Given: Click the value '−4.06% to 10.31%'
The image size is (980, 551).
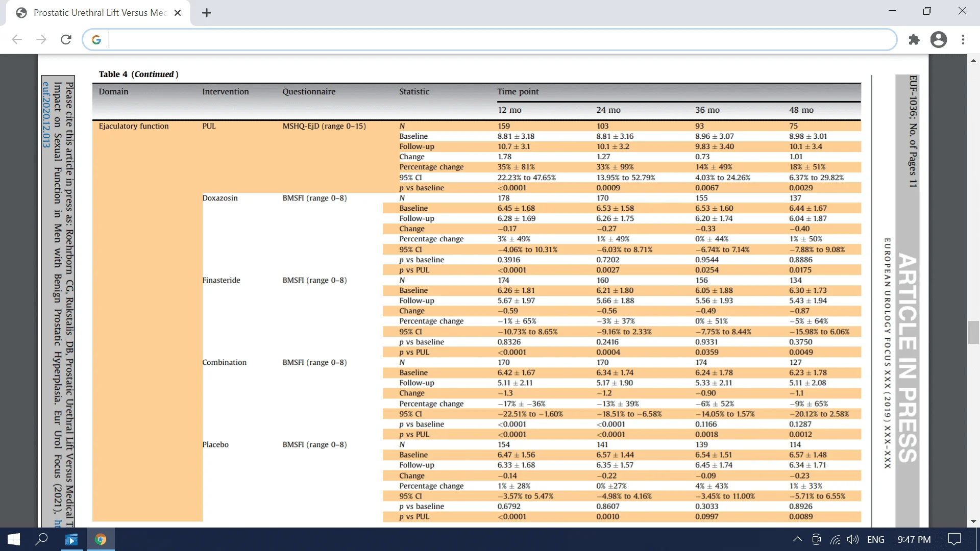Looking at the screenshot, I should click(x=527, y=249).
